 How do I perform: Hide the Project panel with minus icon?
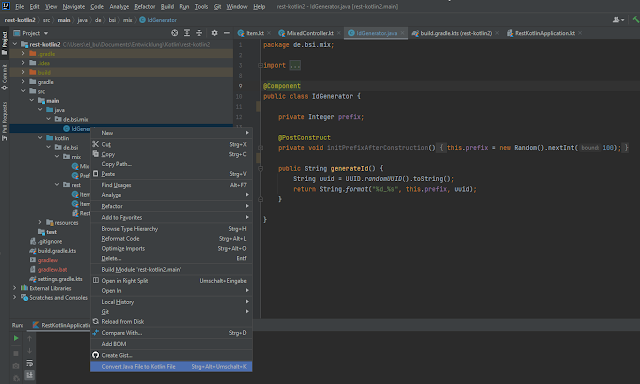tap(227, 33)
